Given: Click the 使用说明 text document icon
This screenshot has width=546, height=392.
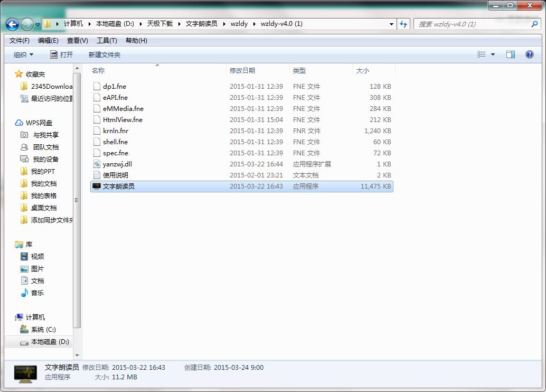Looking at the screenshot, I should click(x=97, y=175).
